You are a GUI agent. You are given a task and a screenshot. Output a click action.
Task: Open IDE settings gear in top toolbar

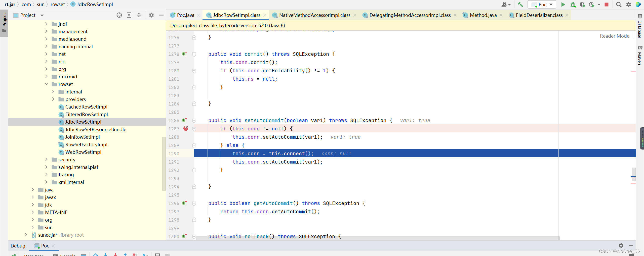628,5
